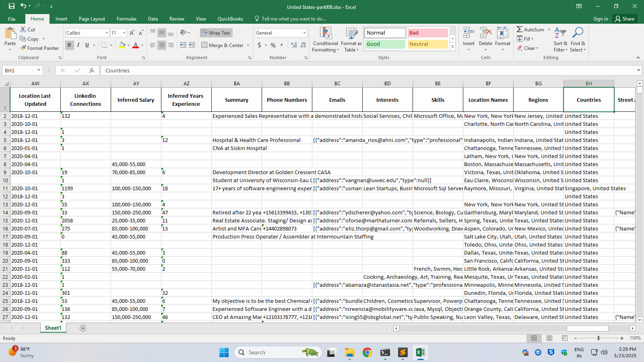Expand the Paste options arrow
644x362 pixels.
click(10, 49)
